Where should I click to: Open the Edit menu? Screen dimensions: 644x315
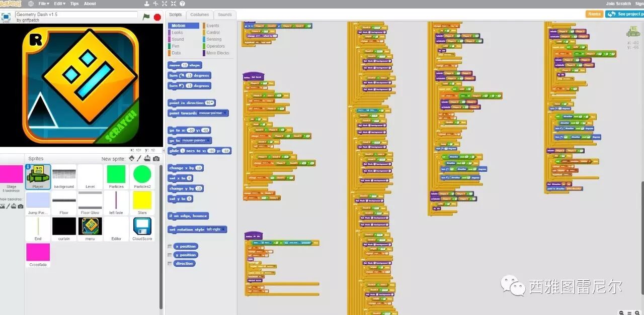(x=59, y=4)
